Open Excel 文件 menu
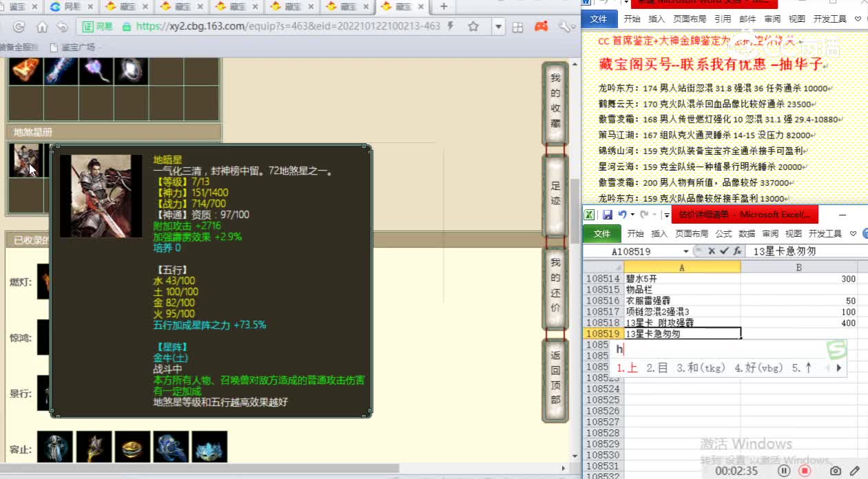 pyautogui.click(x=601, y=233)
